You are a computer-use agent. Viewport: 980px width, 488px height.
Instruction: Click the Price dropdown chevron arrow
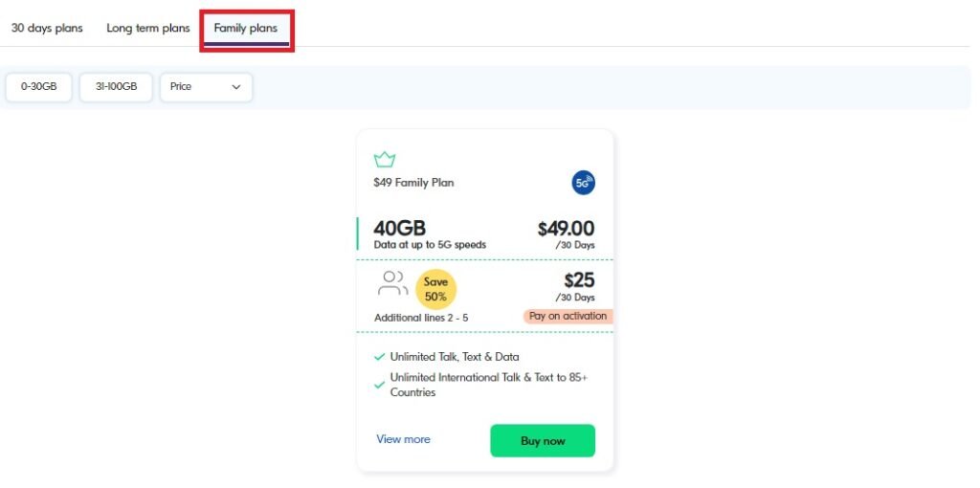(236, 87)
